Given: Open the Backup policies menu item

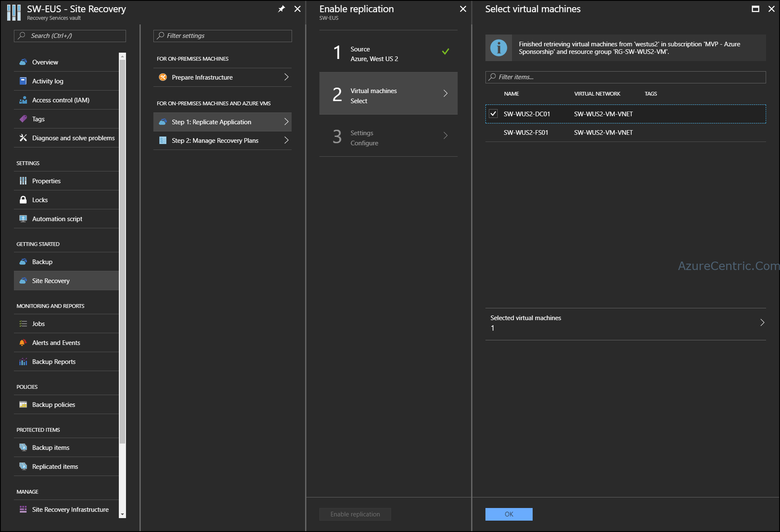Looking at the screenshot, I should [x=67, y=404].
